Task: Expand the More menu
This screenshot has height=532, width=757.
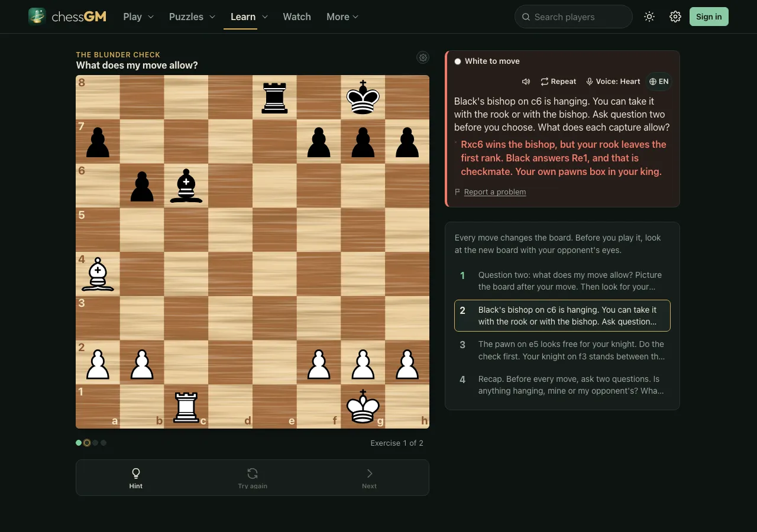Action: pyautogui.click(x=342, y=17)
